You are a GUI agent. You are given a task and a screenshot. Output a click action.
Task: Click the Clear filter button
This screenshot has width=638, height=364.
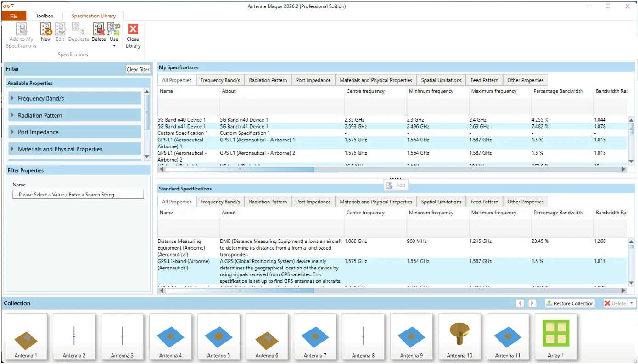(138, 69)
